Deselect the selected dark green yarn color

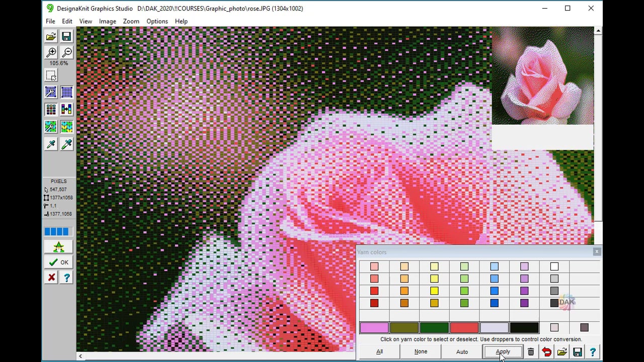coord(434,328)
